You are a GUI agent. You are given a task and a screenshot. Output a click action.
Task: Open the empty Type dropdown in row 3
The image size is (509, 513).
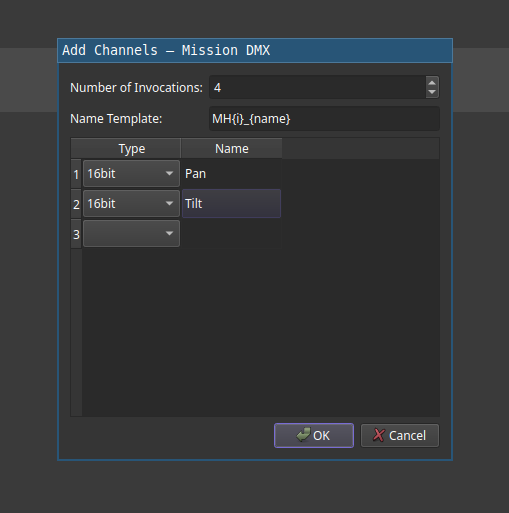(131, 233)
